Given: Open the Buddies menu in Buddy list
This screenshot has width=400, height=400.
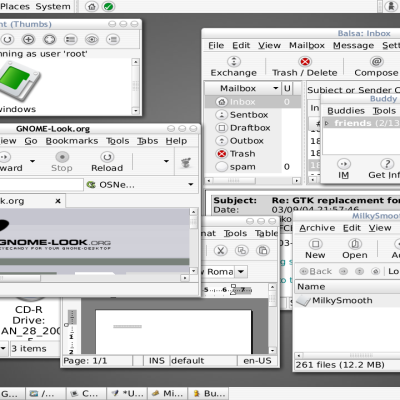Looking at the screenshot, I should [x=346, y=111].
